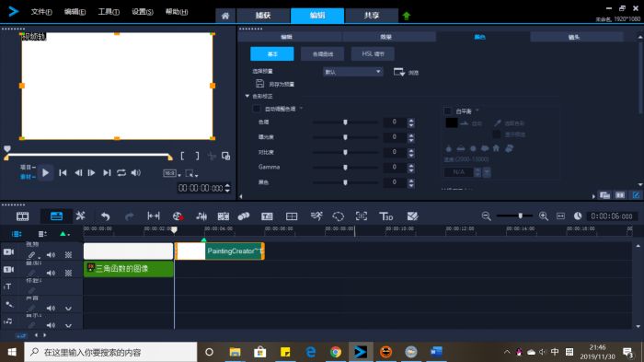The height and width of the screenshot is (362, 644).
Task: Toggle video track transparency mode
Action: click(69, 255)
